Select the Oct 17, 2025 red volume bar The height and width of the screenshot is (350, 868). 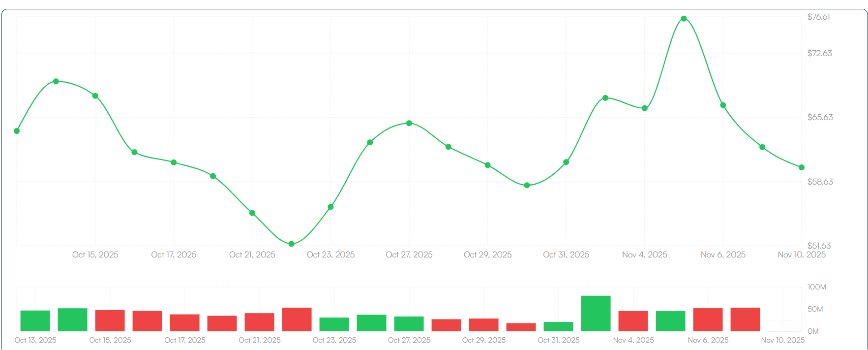tap(184, 322)
